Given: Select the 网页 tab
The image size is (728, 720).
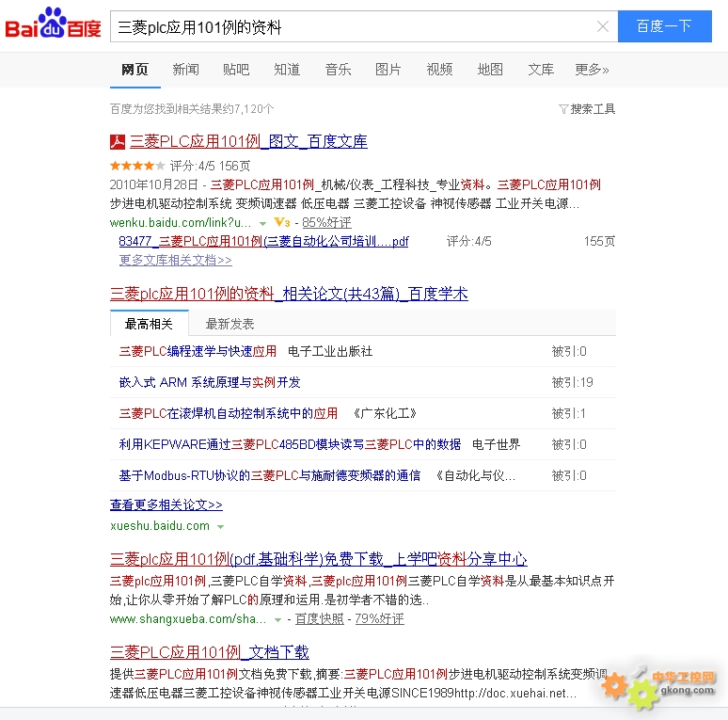Looking at the screenshot, I should click(x=135, y=70).
